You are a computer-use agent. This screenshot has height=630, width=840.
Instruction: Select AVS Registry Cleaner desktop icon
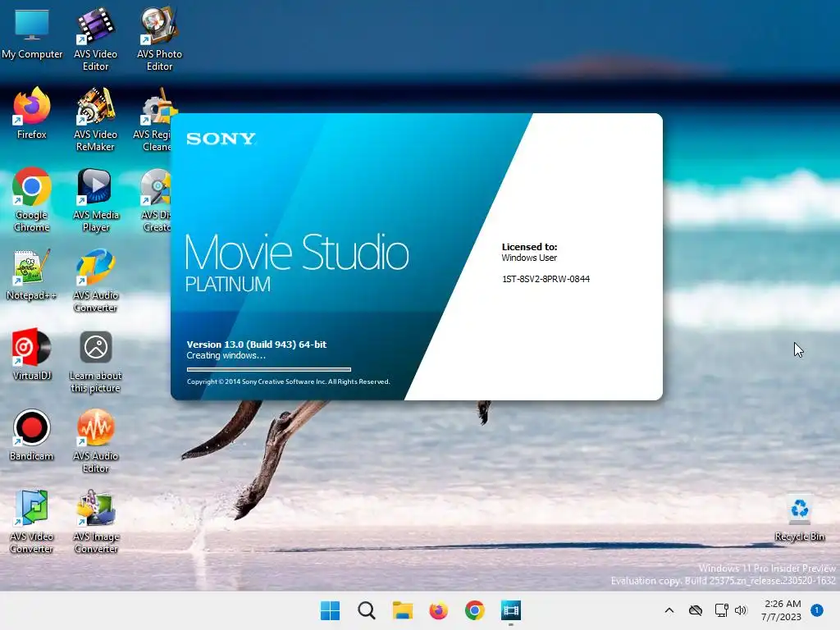click(153, 120)
